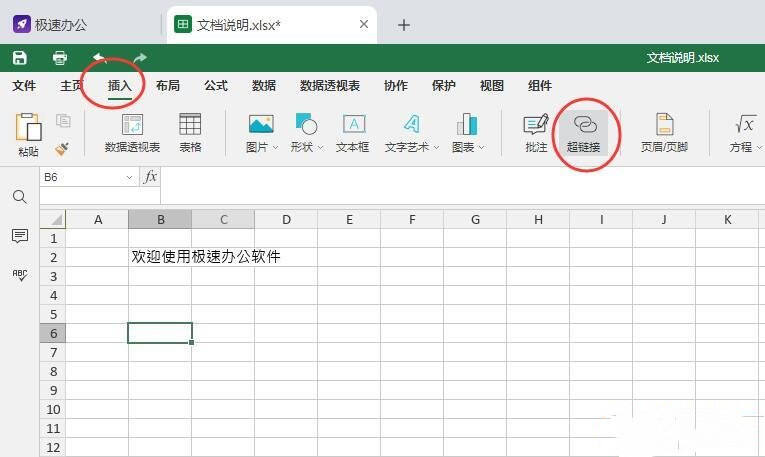Expand the 文字艺术 dropdown arrow
The width and height of the screenshot is (765, 457).
(x=437, y=147)
